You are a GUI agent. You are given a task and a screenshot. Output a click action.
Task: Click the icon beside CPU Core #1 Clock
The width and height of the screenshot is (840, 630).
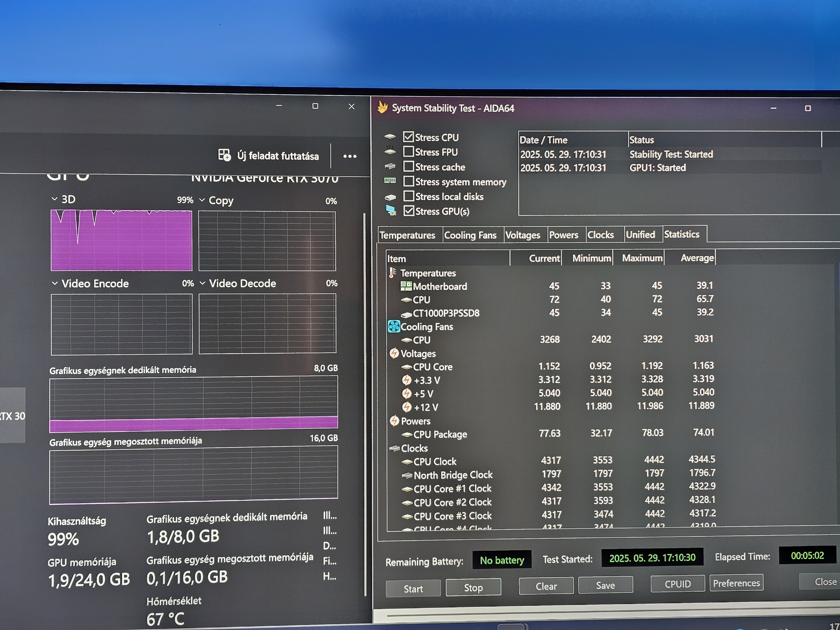(407, 489)
